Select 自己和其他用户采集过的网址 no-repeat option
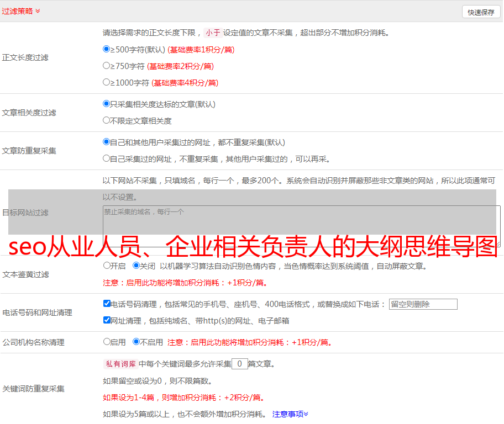This screenshot has width=504, height=424. (107, 142)
